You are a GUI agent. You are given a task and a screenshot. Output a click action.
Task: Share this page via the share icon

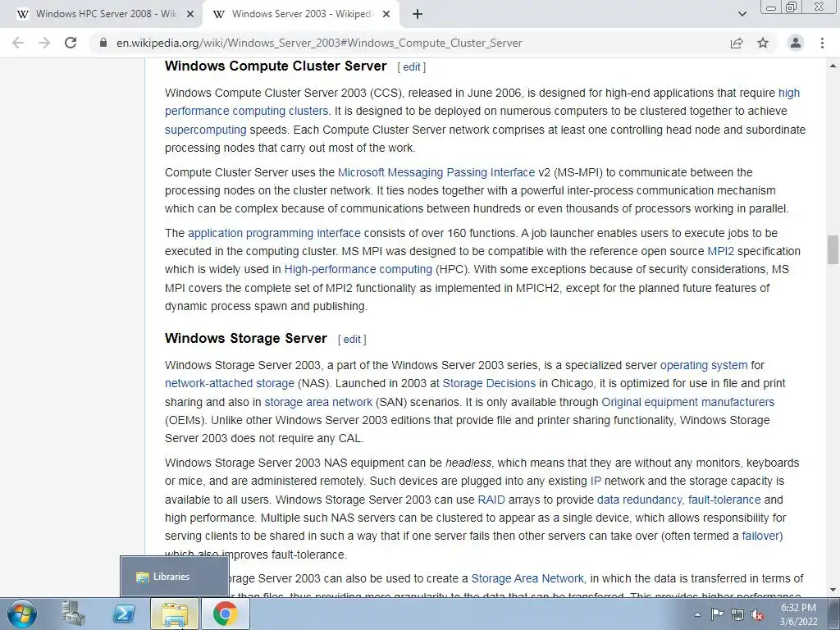click(737, 43)
